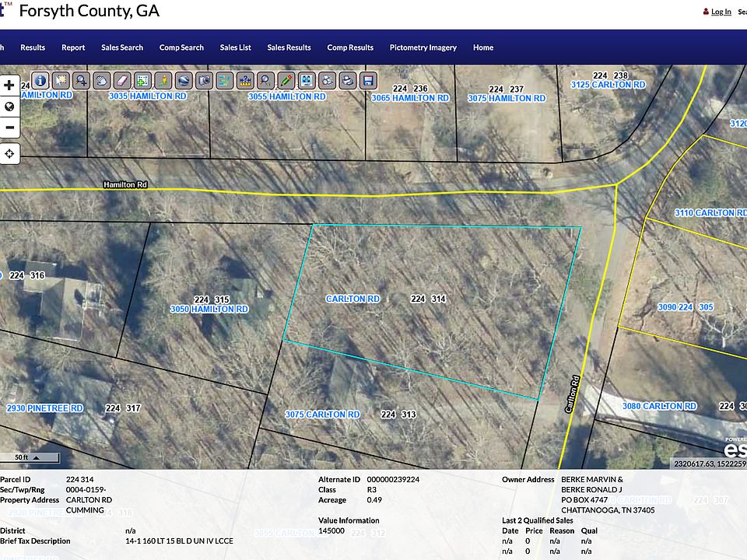747x560 pixels.
Task: Open the Comp Results page
Action: tap(350, 47)
